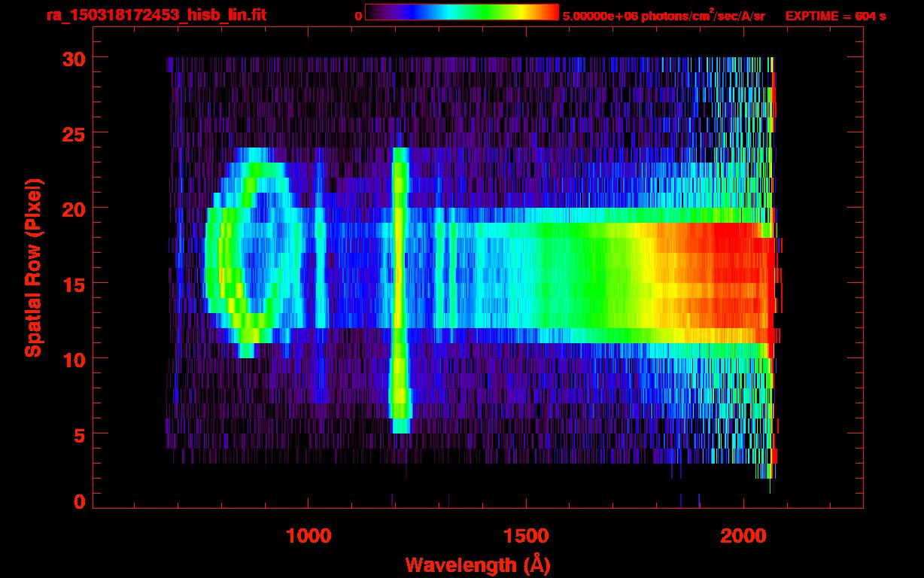Click the bright vertical emission line near 1200 Å
The image size is (924, 578).
coord(400,286)
